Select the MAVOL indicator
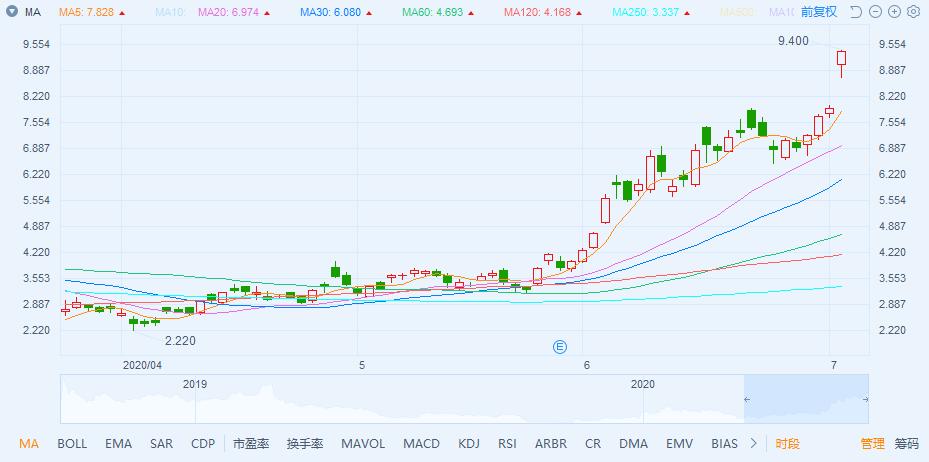Image resolution: width=929 pixels, height=462 pixels. point(363,444)
